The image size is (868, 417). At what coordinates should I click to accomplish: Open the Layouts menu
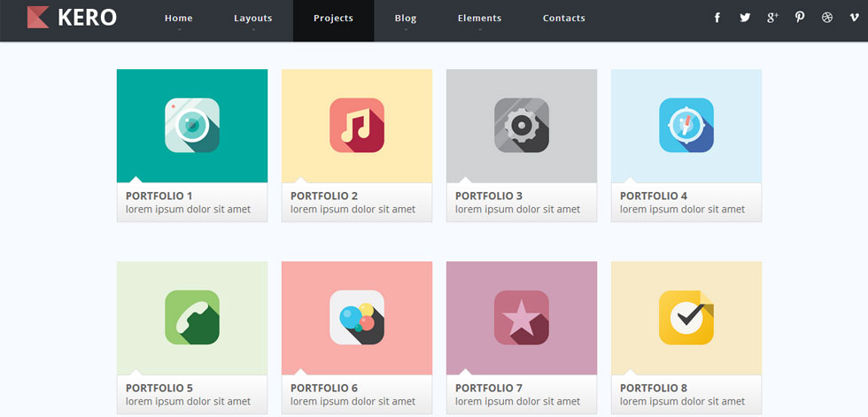coord(253,19)
